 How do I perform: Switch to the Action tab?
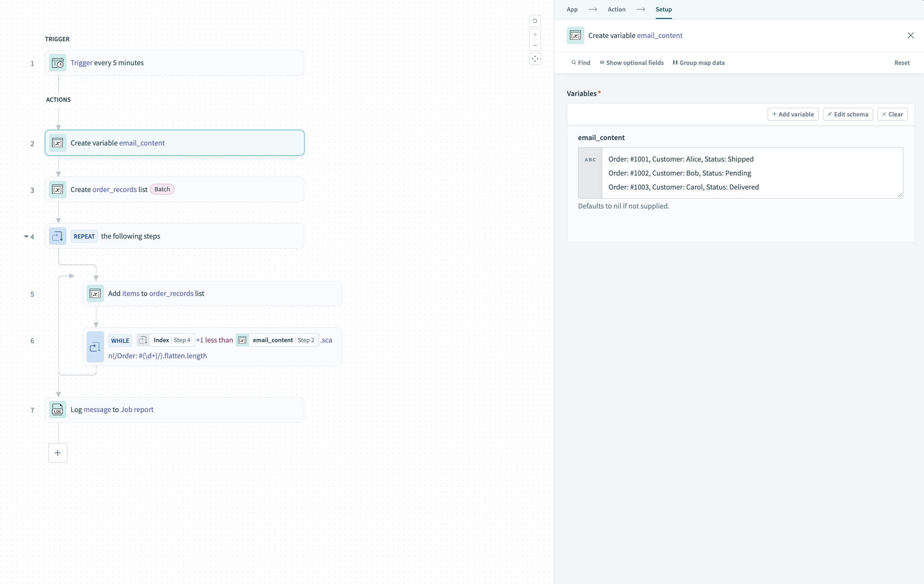tap(616, 9)
